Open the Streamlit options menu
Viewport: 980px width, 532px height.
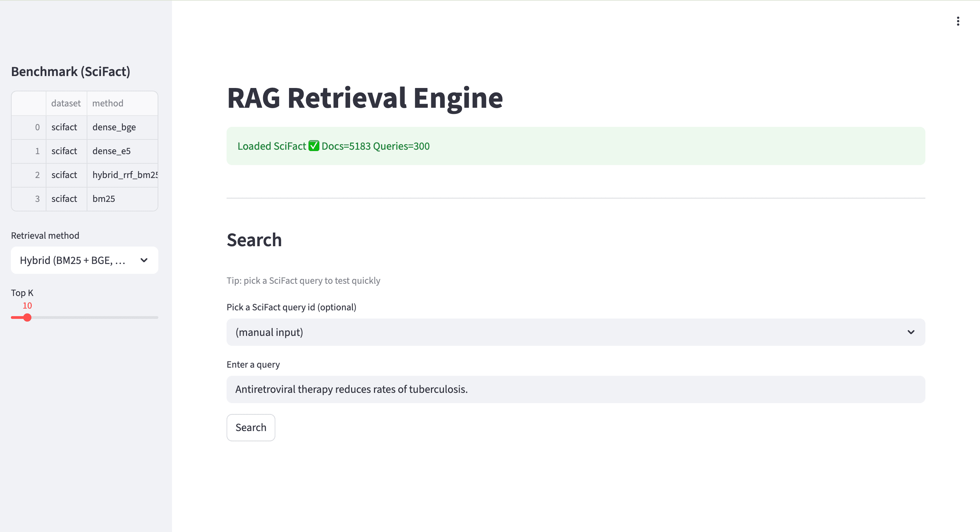958,21
